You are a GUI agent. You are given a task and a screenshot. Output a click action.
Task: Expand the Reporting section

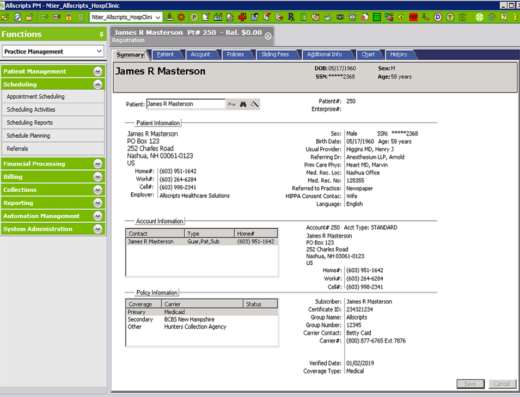[98, 203]
